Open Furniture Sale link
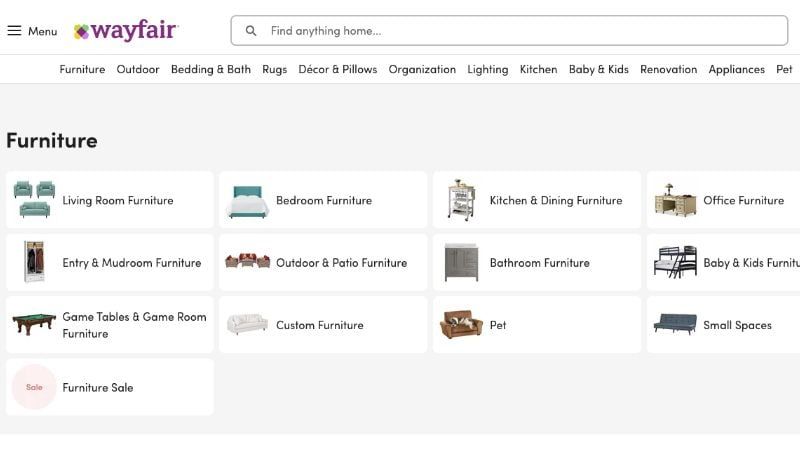The width and height of the screenshot is (800, 450). pyautogui.click(x=98, y=387)
